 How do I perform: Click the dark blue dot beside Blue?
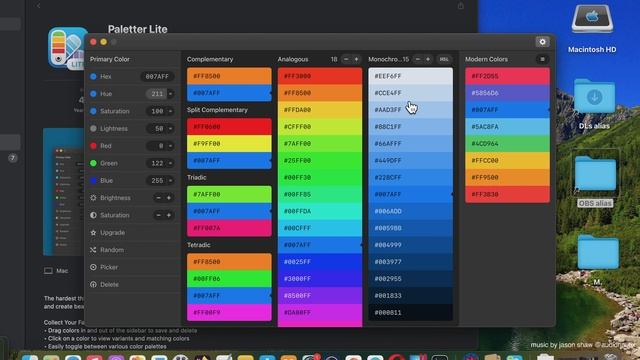[93, 180]
